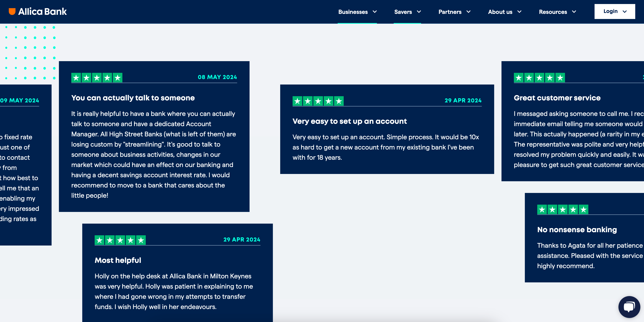Expand the Businesses menu chevron
Viewport: 644px width, 322px height.
[375, 12]
